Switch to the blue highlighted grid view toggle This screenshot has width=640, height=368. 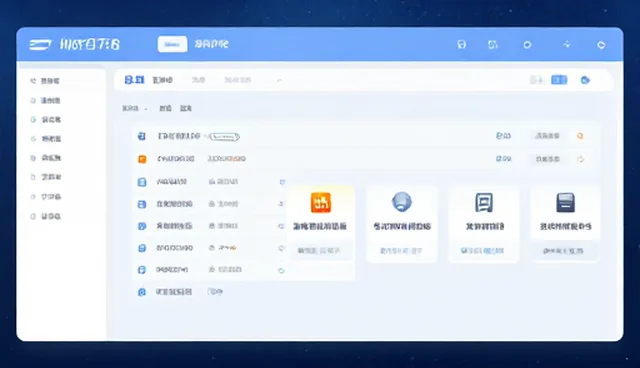(559, 80)
